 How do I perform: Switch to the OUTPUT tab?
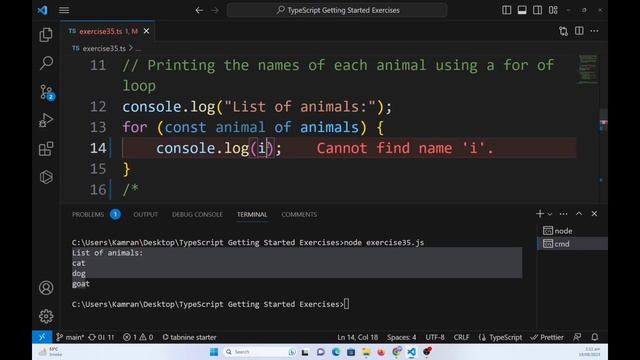[x=145, y=214]
